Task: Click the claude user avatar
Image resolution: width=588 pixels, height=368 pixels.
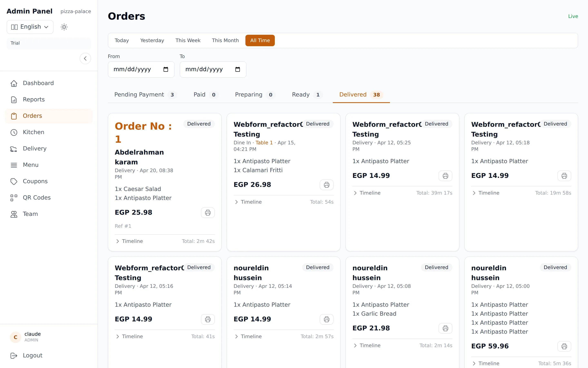Action: 16,337
